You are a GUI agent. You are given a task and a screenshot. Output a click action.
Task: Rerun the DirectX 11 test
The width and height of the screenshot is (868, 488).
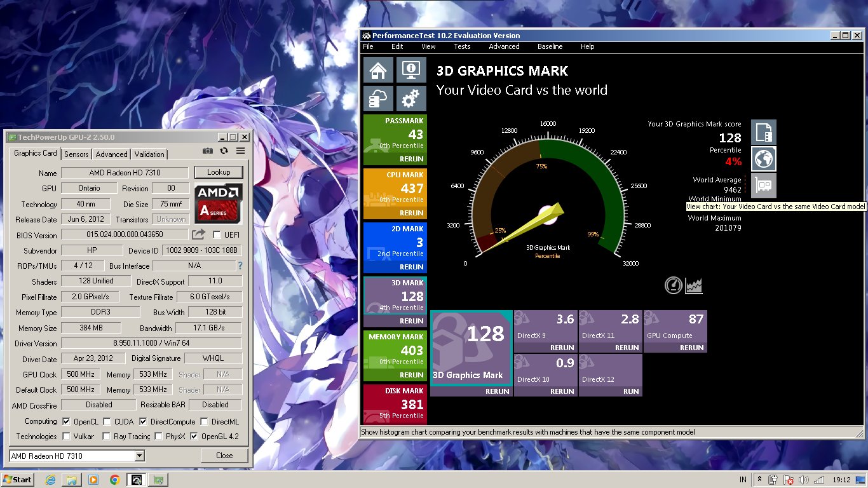(x=627, y=348)
